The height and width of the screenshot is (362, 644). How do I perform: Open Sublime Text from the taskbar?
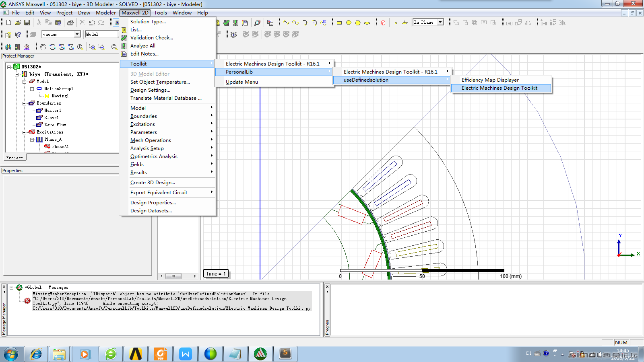click(285, 354)
